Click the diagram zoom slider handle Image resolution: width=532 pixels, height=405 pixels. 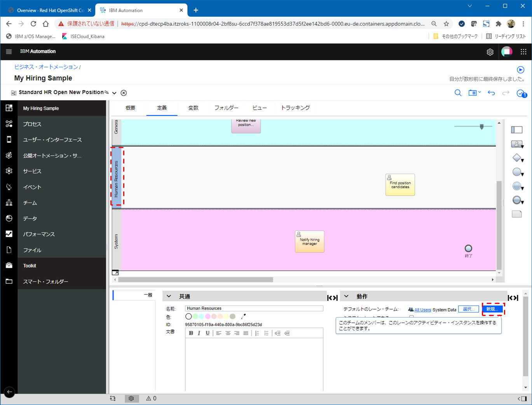pyautogui.click(x=481, y=127)
